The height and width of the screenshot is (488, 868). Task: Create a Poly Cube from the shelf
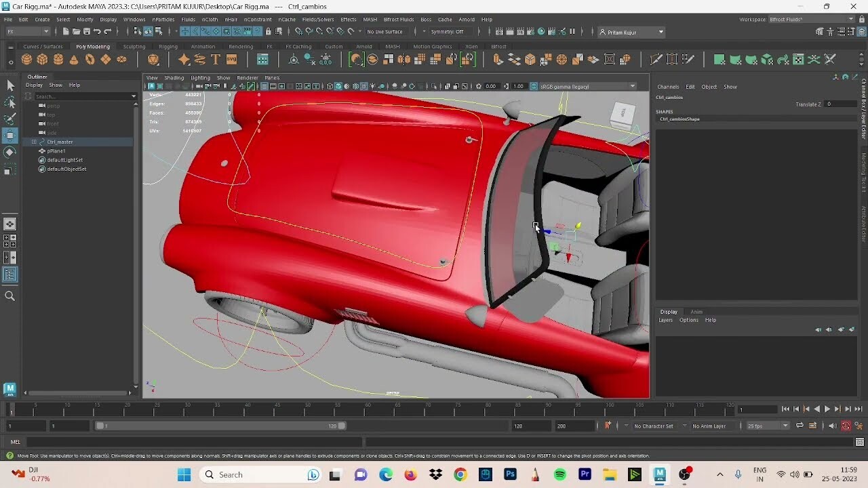pos(42,60)
